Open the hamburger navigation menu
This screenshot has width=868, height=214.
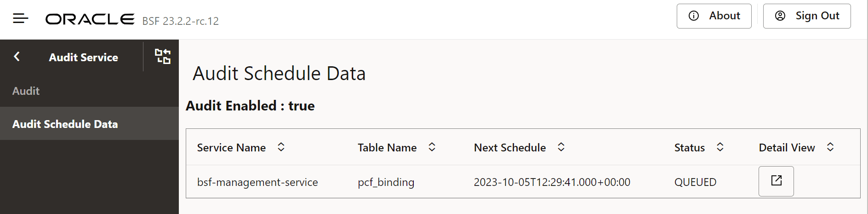click(20, 18)
